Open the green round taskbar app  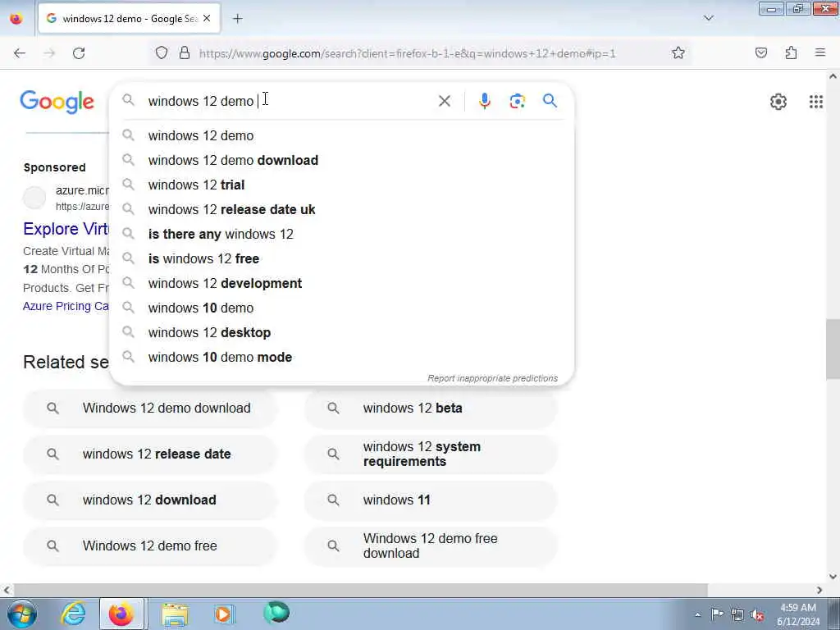click(x=276, y=613)
